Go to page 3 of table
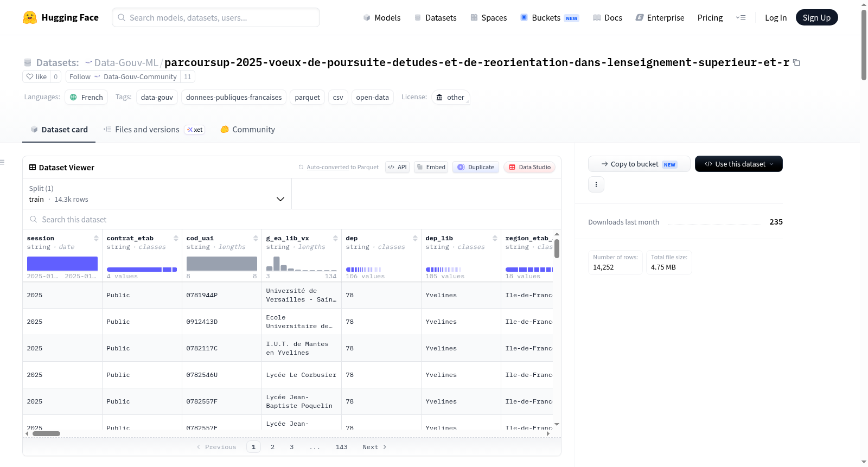The width and height of the screenshot is (868, 467). click(291, 447)
